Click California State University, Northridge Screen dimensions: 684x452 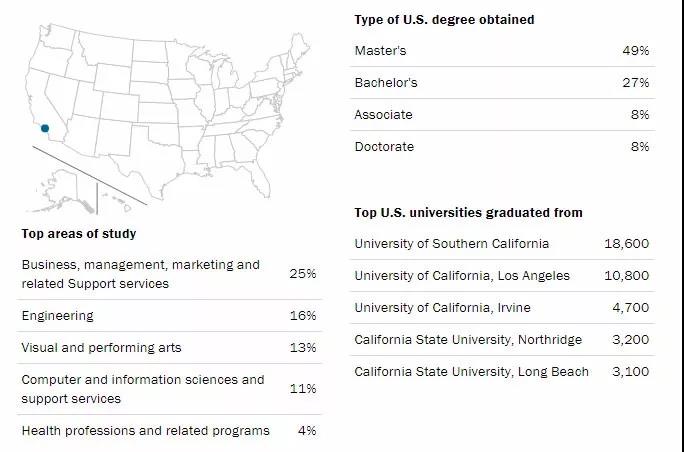pos(468,340)
